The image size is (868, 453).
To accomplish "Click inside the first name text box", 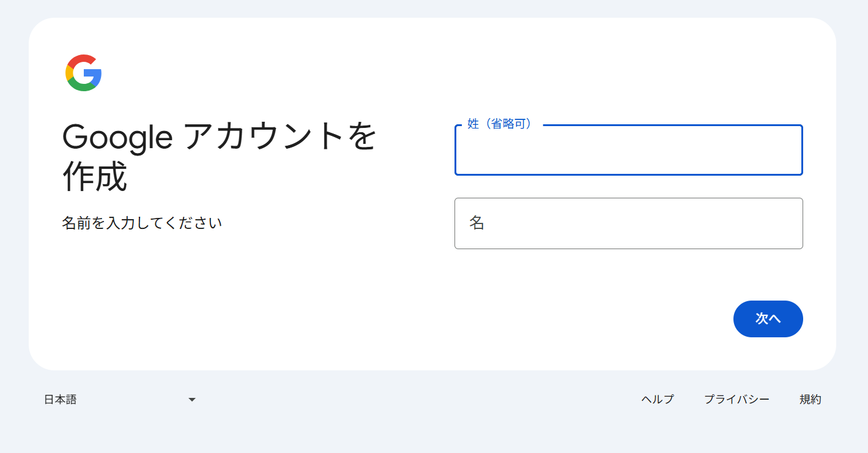I will point(628,223).
